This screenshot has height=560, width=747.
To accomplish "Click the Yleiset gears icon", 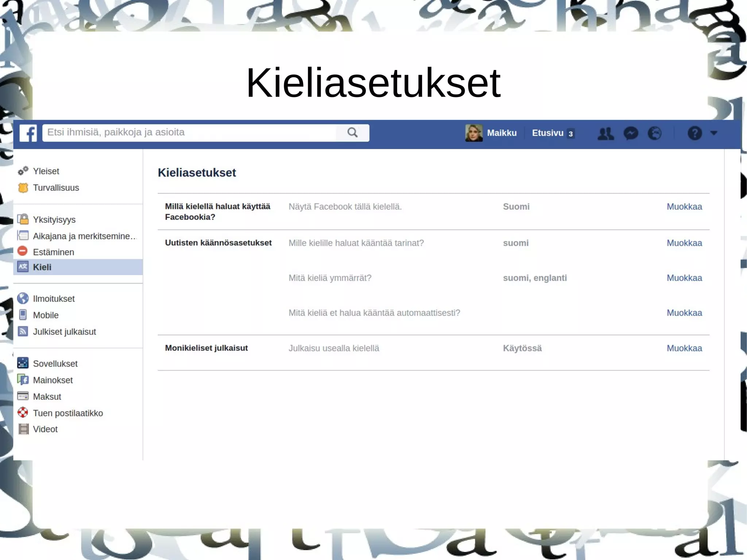I will [x=23, y=171].
